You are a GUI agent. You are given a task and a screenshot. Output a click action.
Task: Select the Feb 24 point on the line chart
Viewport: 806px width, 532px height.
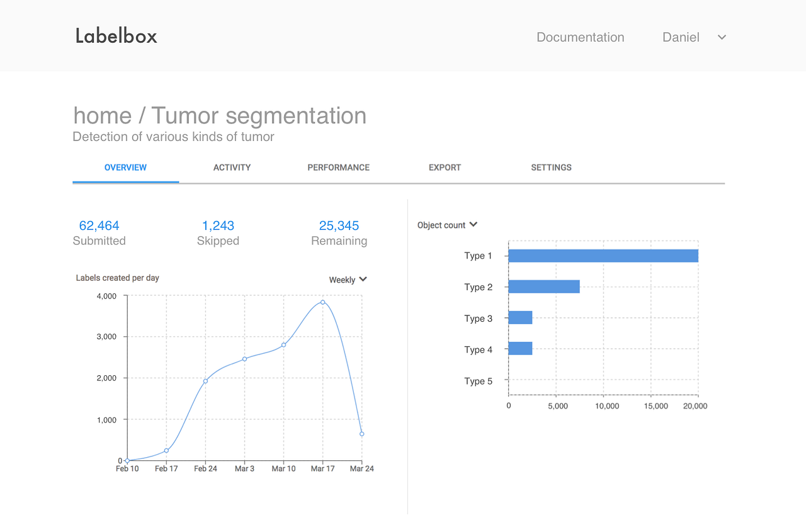(x=205, y=380)
